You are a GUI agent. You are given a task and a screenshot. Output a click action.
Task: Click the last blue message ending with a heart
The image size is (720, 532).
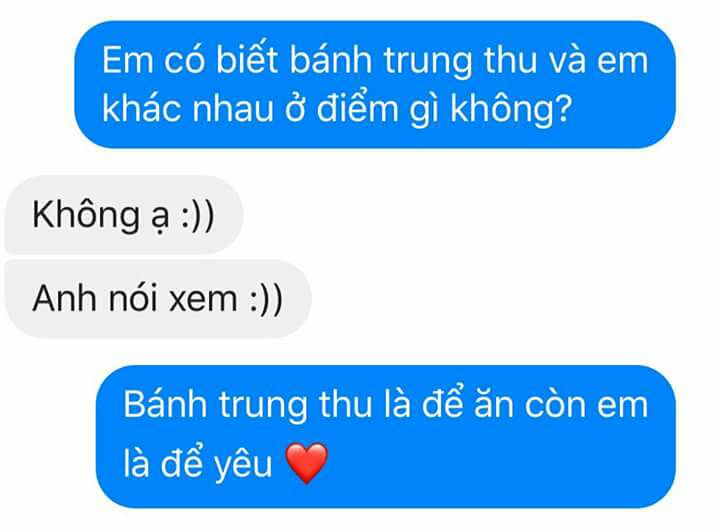point(386,436)
